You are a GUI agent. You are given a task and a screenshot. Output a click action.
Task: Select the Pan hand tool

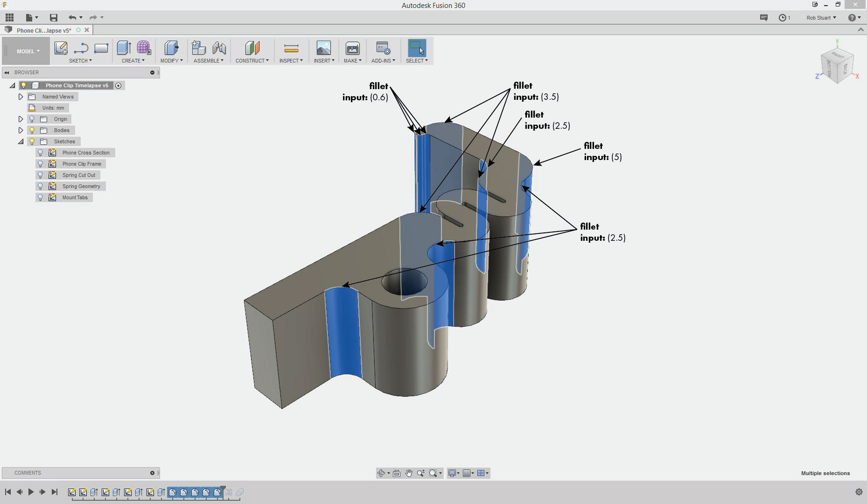(409, 473)
